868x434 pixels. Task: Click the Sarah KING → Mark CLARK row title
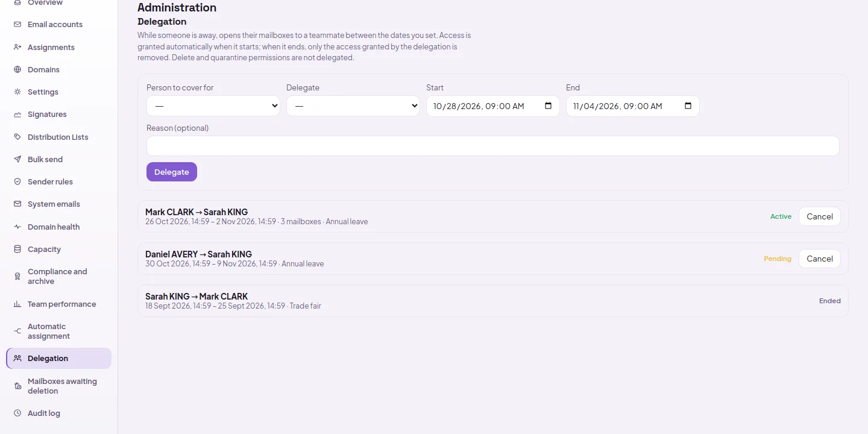pos(197,297)
